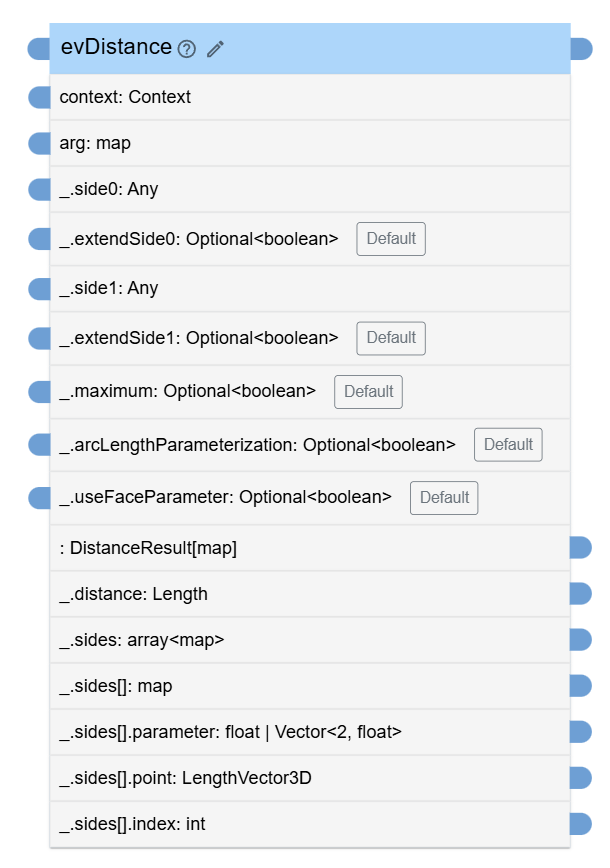
Task: Click the input port next to context: Context
Action: (x=39, y=97)
